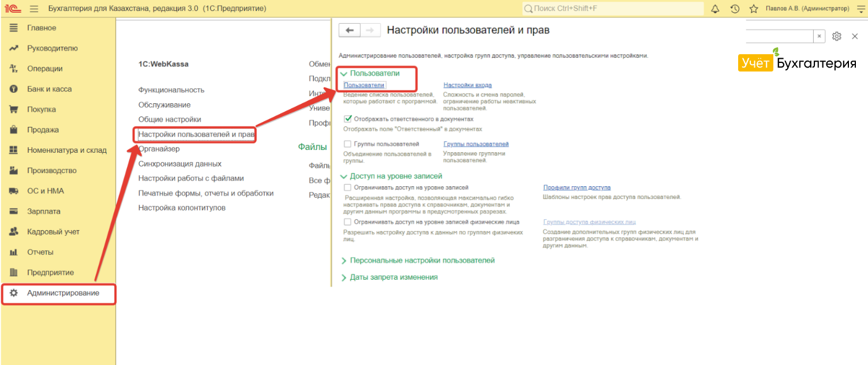Expand Даты запрета изменения section
Screen dimensions: 868x365
(x=394, y=277)
